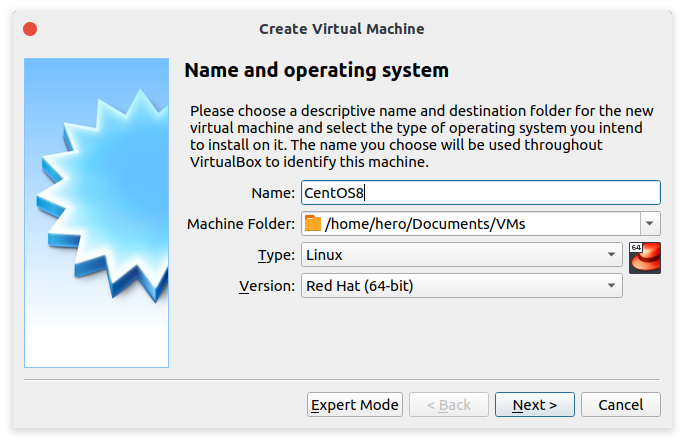This screenshot has height=443, width=685.
Task: Open the Machine Folder dropdown arrow
Action: pyautogui.click(x=650, y=223)
